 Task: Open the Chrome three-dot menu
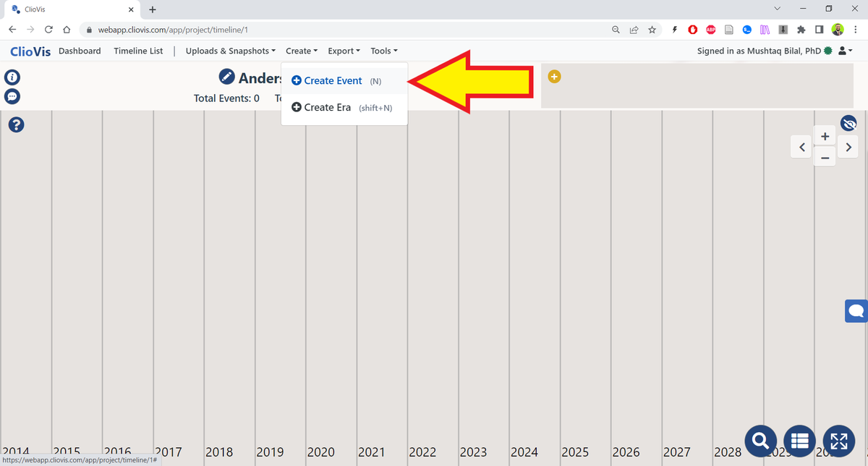[x=856, y=30]
